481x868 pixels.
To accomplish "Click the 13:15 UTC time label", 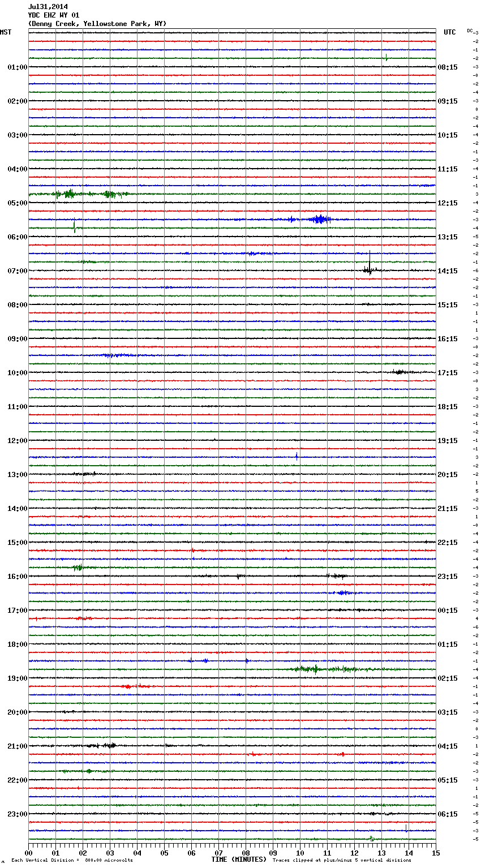I will pos(448,237).
